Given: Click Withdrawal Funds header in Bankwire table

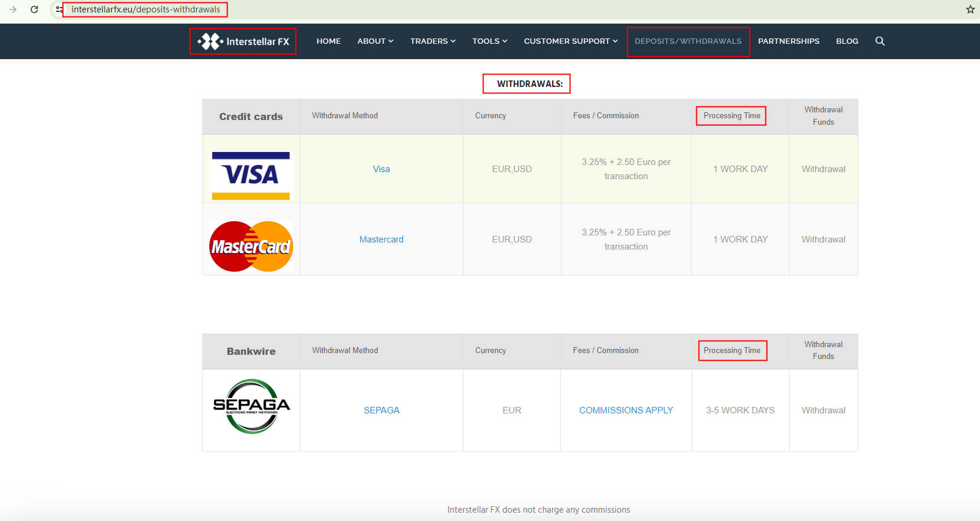Looking at the screenshot, I should (x=823, y=351).
